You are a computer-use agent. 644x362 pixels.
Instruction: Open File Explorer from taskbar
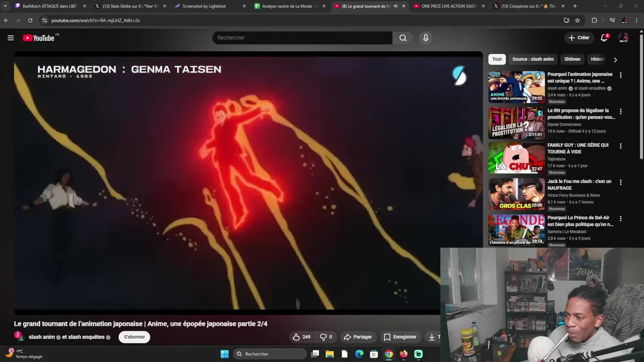pyautogui.click(x=330, y=354)
